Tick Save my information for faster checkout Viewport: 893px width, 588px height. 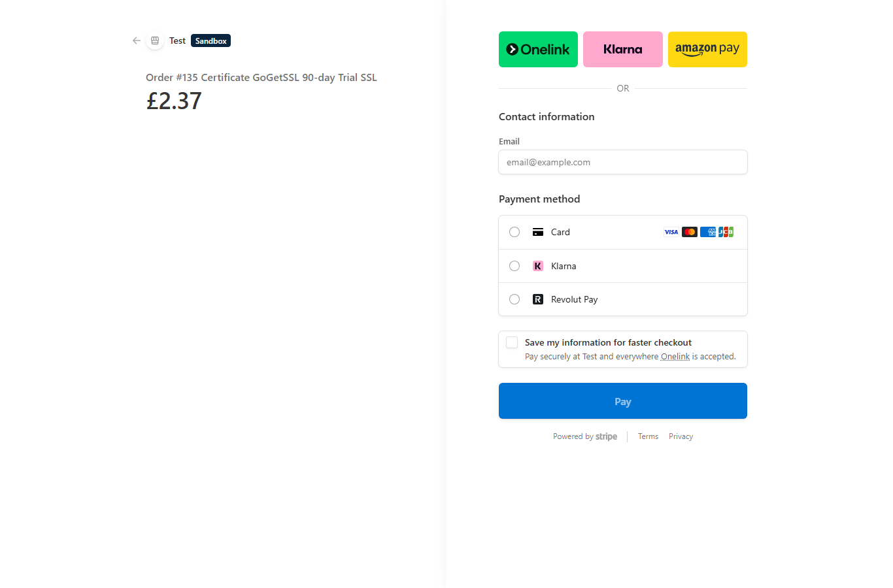512,342
